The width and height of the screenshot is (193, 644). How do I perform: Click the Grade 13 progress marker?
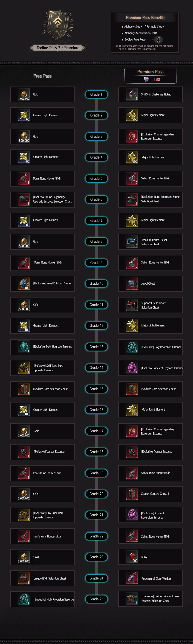[x=96, y=347]
